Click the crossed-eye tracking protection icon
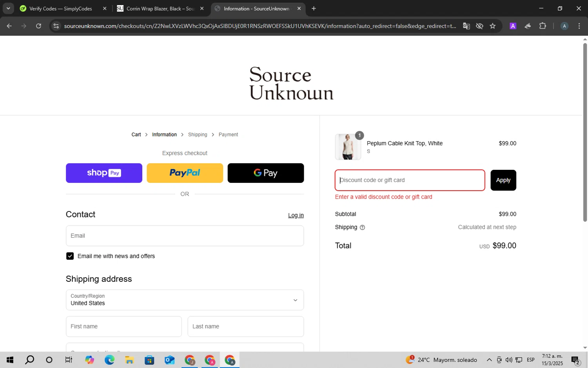This screenshot has height=368, width=588. click(479, 26)
